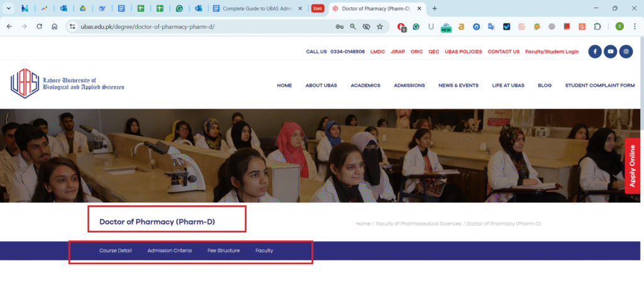Screen dimensions: 644x281
Task: Switch to Fee Structure tab
Action: click(x=223, y=251)
